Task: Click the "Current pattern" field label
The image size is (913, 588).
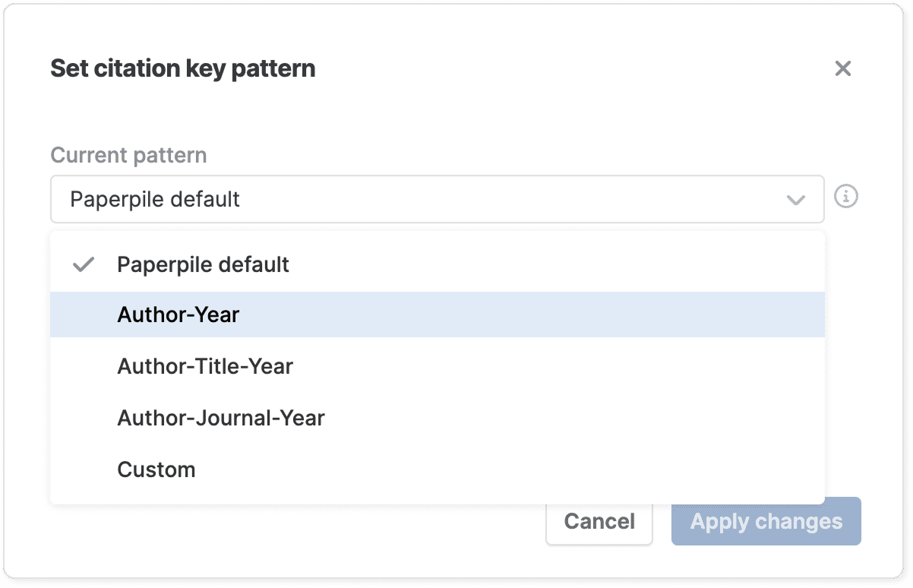Action: [x=128, y=155]
